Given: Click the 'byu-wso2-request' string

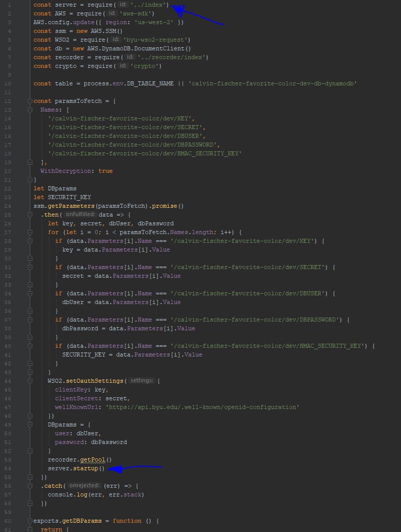Looking at the screenshot, I should coord(155,40).
